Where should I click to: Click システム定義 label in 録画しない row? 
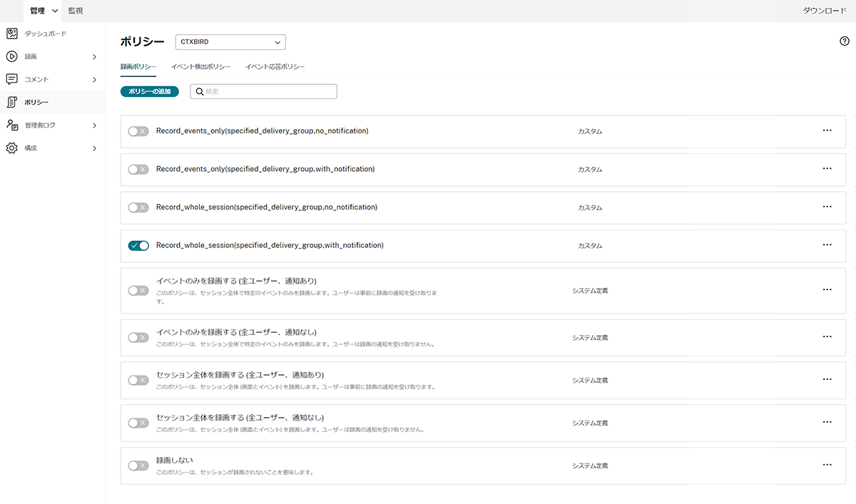[x=590, y=466]
